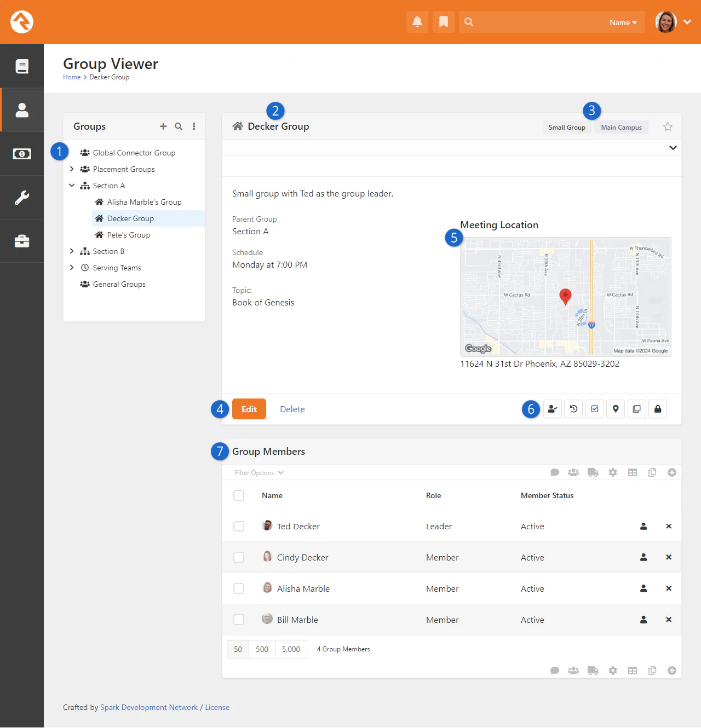This screenshot has height=728, width=701.
Task: Expand the Section B tree node
Action: pyautogui.click(x=72, y=251)
